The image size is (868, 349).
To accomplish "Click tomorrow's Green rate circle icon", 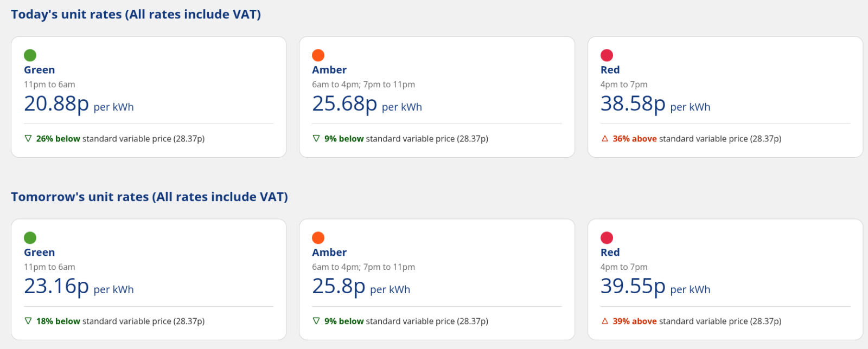I will coord(30,238).
